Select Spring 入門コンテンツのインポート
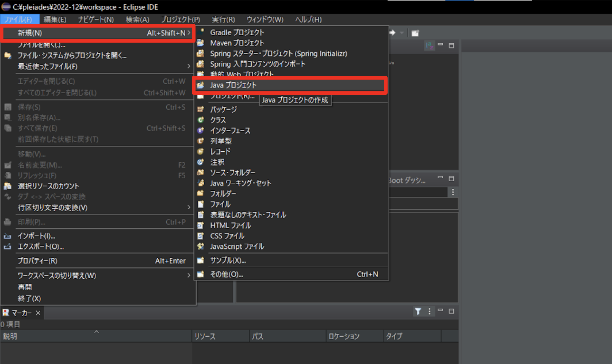This screenshot has width=612, height=364. pos(291,64)
